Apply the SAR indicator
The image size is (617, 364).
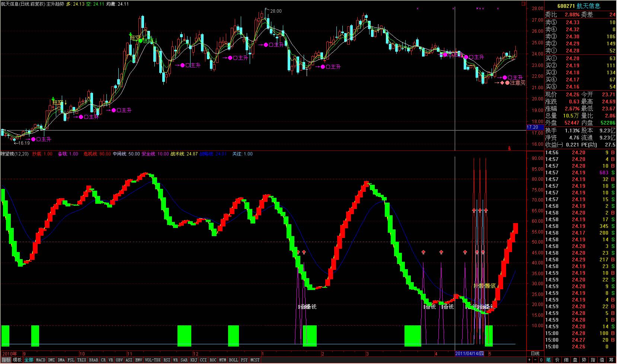point(184,360)
